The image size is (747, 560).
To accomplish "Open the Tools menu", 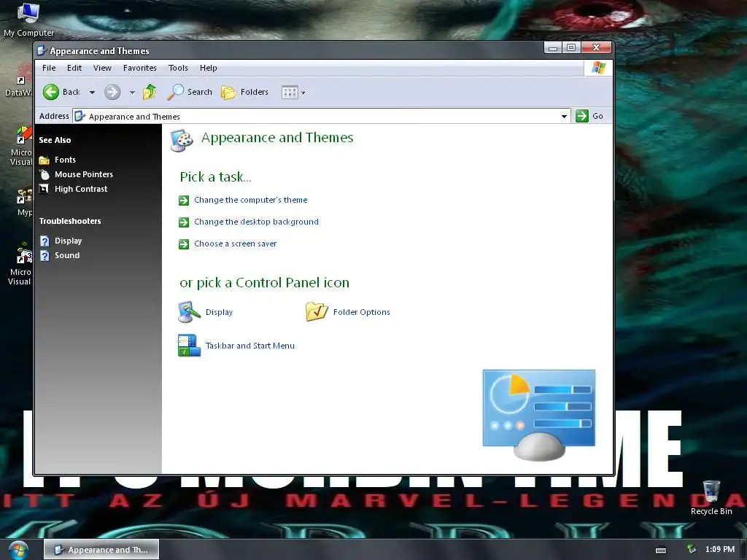I will [x=178, y=68].
